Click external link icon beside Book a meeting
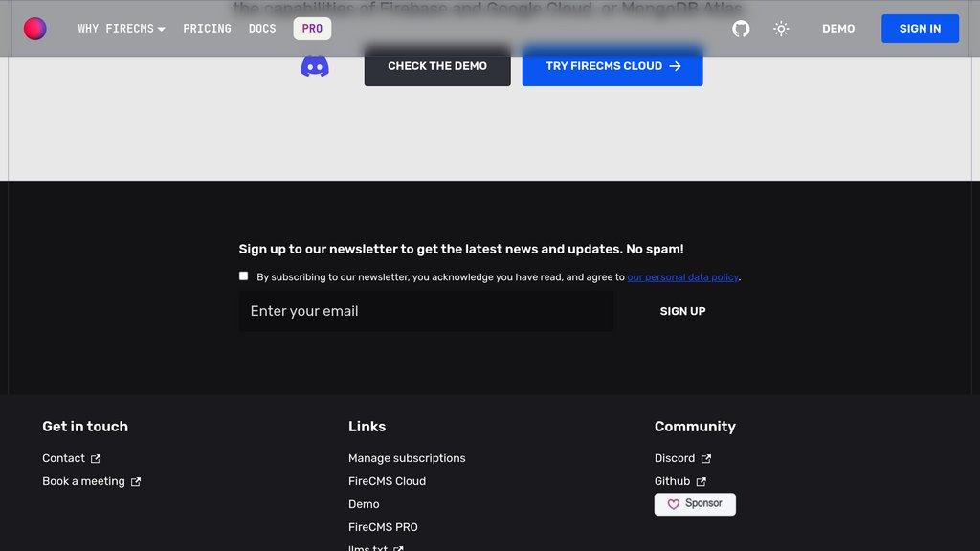This screenshot has height=551, width=980. pyautogui.click(x=136, y=482)
